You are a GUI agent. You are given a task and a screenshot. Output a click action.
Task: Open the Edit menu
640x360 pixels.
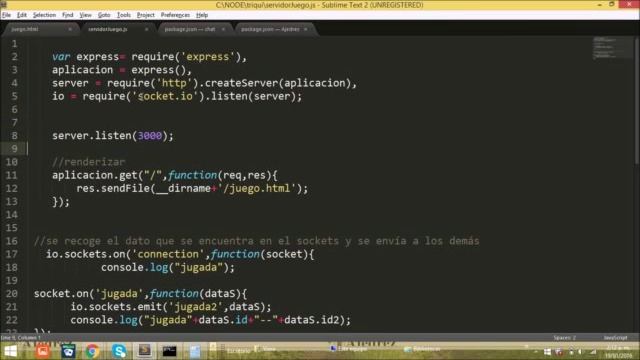click(22, 15)
